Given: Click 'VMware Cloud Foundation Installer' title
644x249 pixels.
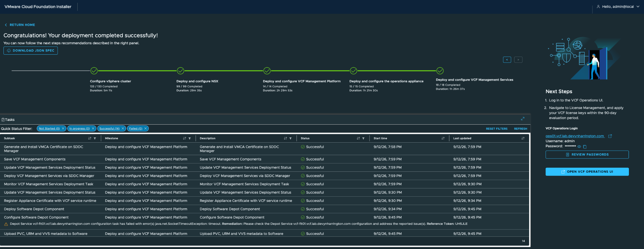Looking at the screenshot, I should [x=38, y=7].
